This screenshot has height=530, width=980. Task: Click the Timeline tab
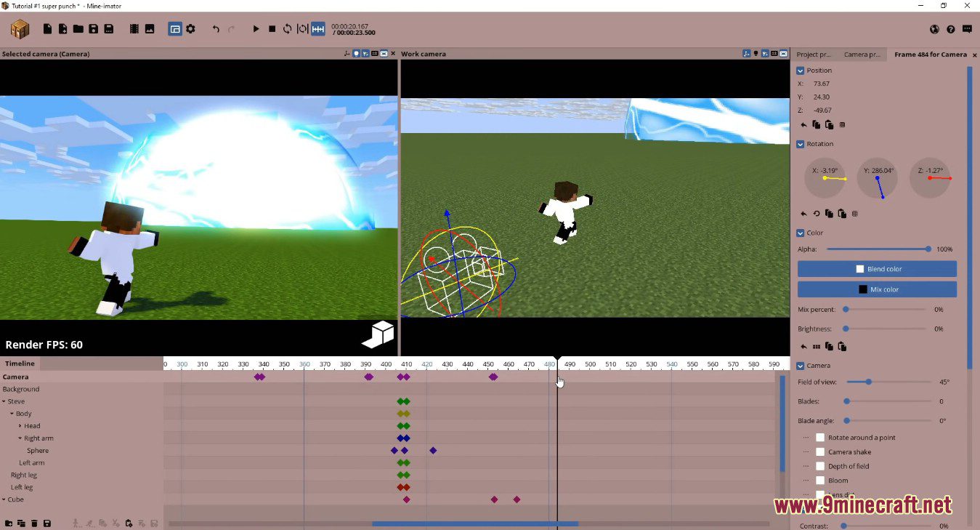[20, 364]
